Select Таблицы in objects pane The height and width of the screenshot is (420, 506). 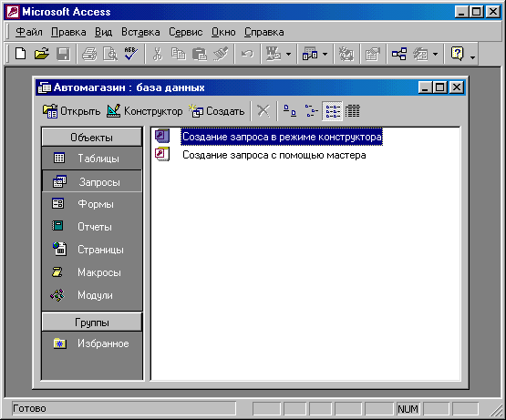[x=92, y=159]
